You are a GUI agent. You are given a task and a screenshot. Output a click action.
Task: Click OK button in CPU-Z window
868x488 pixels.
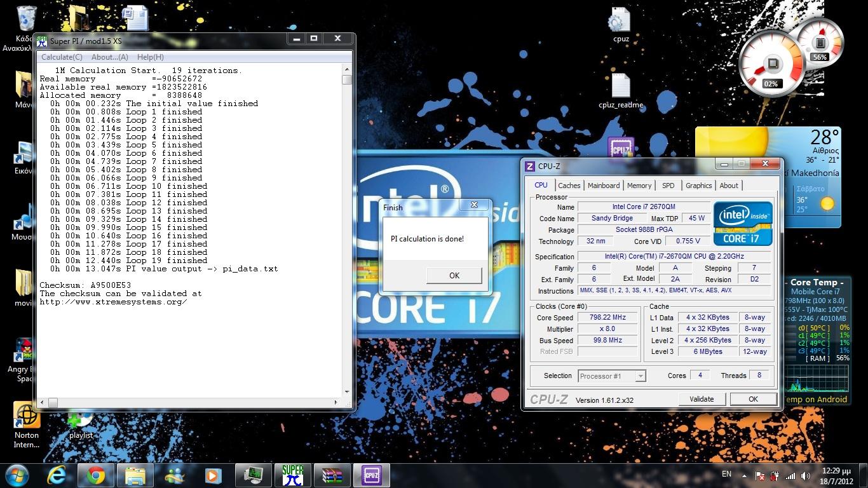753,399
